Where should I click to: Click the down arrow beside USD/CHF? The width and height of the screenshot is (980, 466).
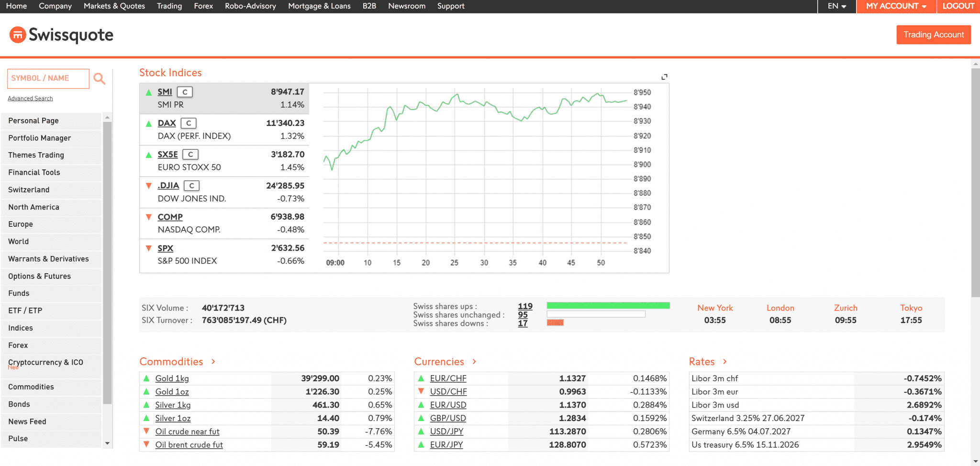(421, 391)
